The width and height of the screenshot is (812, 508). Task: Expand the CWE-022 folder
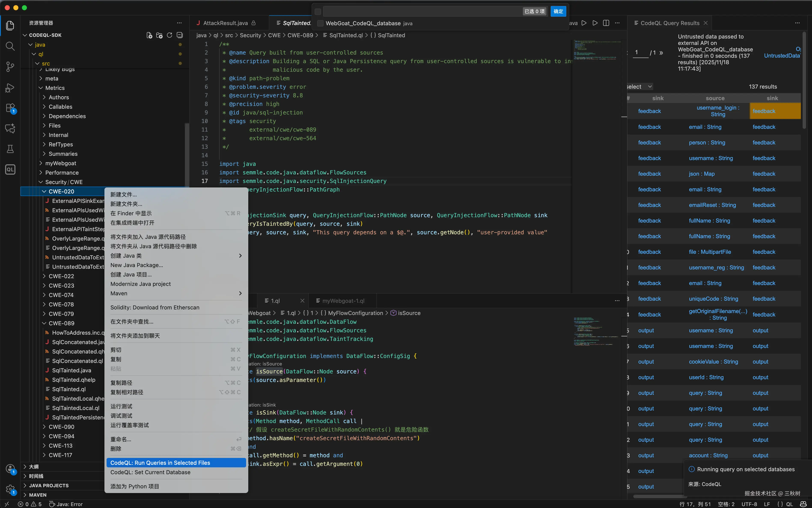(61, 276)
